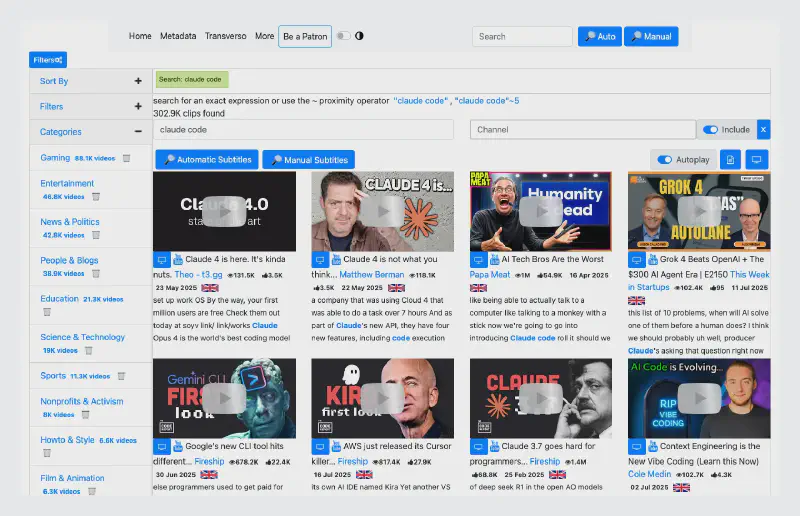Expand the Filters section in sidebar
The width and height of the screenshot is (800, 516).
pyautogui.click(x=138, y=106)
